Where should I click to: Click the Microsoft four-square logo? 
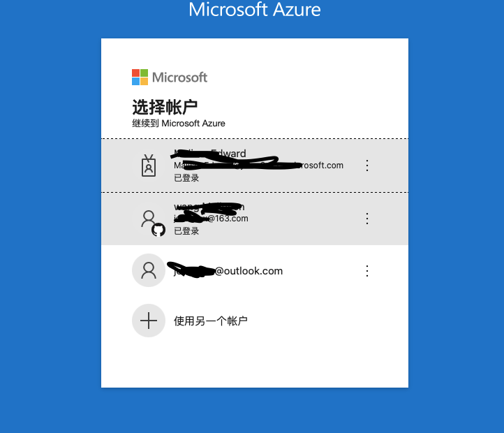140,78
